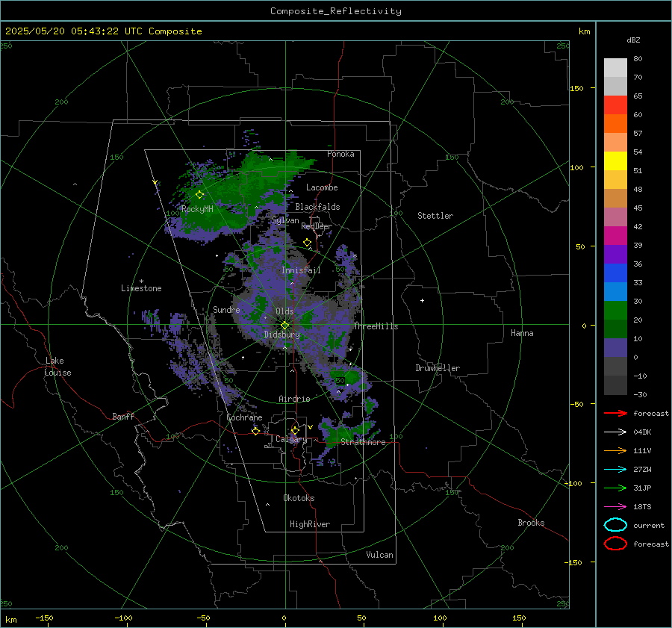Click the asterisk marker above Limestone

(141, 282)
